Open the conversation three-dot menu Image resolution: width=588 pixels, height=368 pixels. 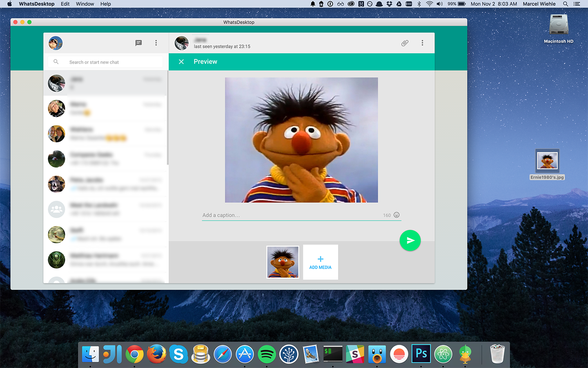tap(422, 43)
